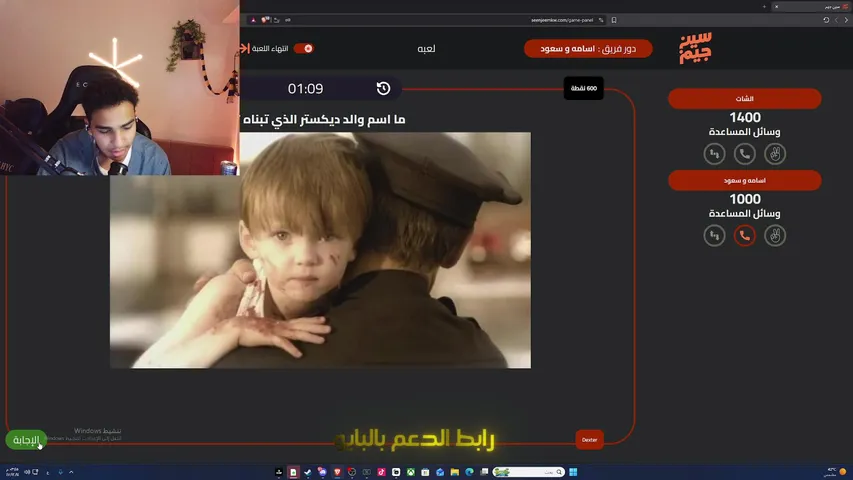The height and width of the screenshot is (480, 853).
Task: Use اسامه و سعود team's swap arrows lifeline
Action: (714, 236)
